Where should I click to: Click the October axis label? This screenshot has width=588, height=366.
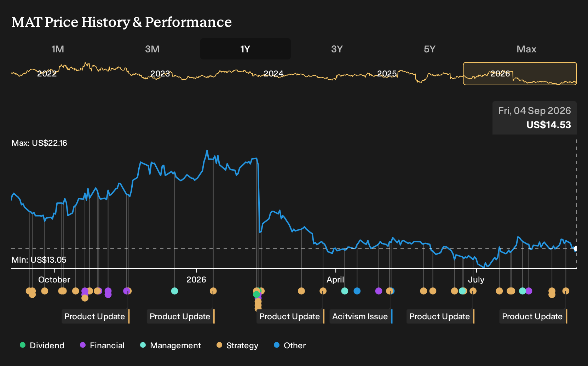[54, 280]
